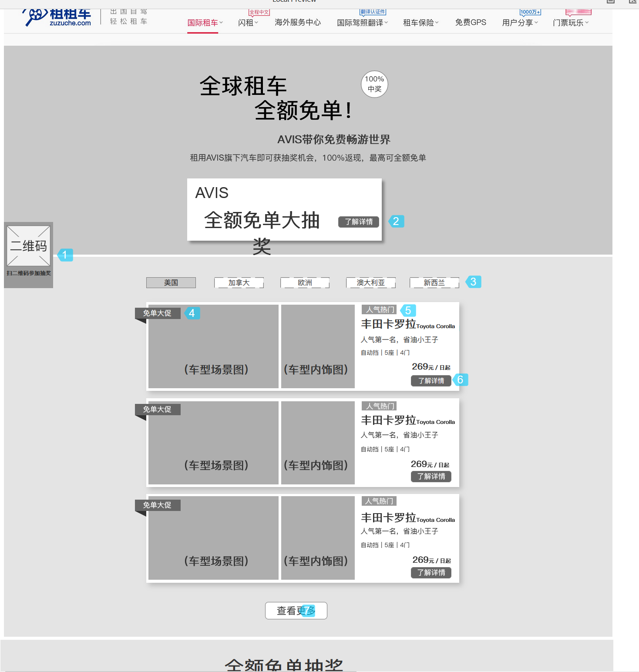The height and width of the screenshot is (672, 639).
Task: Click third card's 免单大促 ribbon
Action: pos(157,505)
